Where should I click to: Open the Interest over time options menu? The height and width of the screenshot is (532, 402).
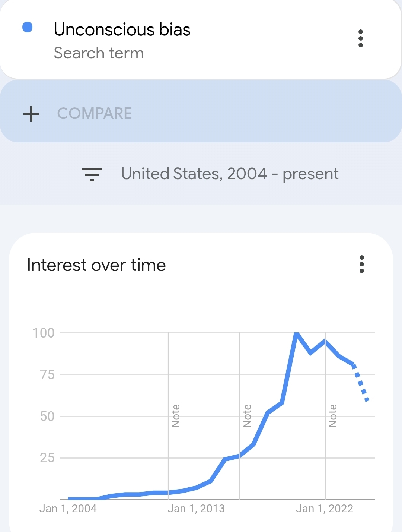(x=361, y=264)
